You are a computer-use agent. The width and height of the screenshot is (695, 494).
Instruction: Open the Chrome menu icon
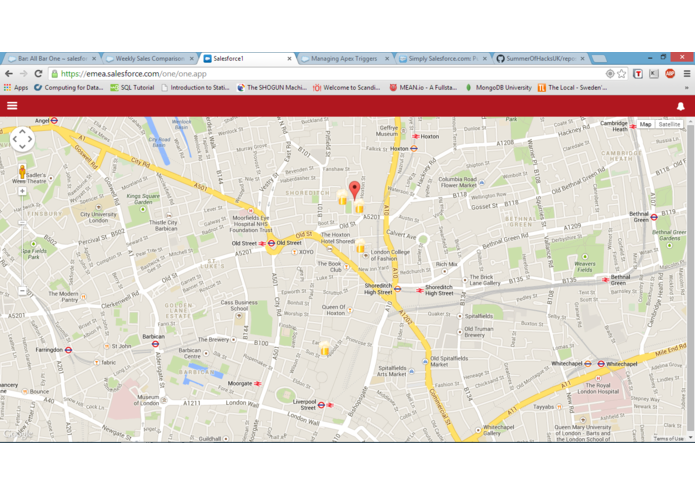tap(687, 74)
